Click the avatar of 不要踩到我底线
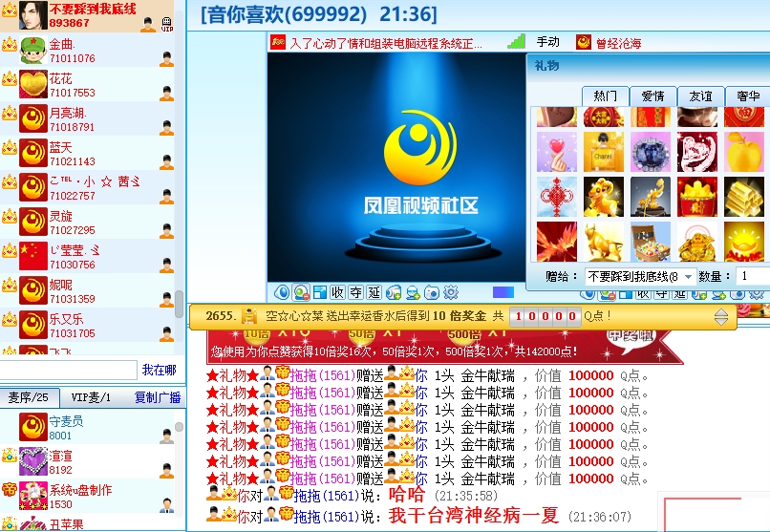The height and width of the screenshot is (532, 770). [33, 15]
